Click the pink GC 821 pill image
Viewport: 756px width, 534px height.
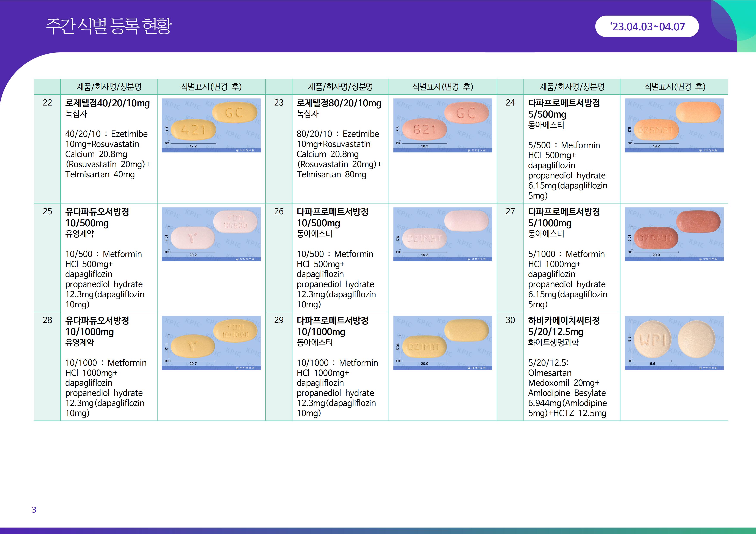click(442, 125)
